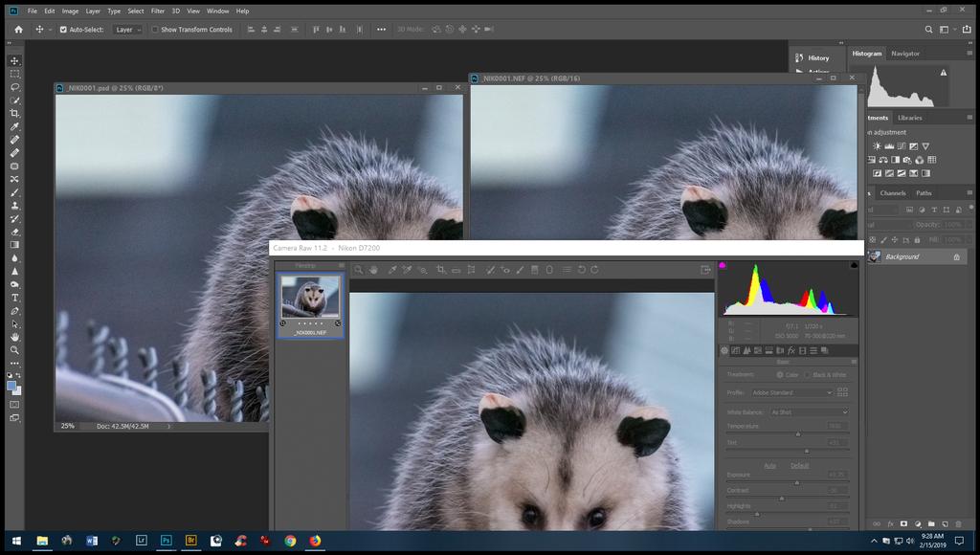The width and height of the screenshot is (980, 555).
Task: Open the Auto-Select Layer dropdown
Action: tap(127, 30)
